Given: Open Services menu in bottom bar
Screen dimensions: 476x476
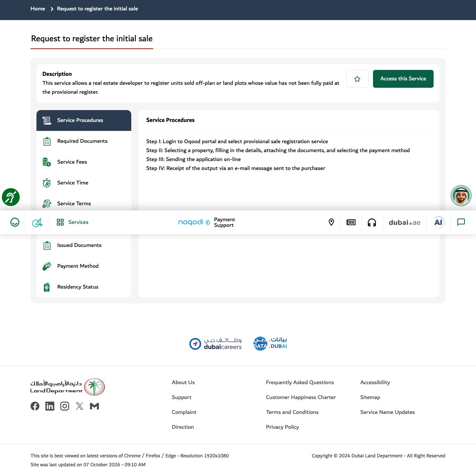Looking at the screenshot, I should (73, 222).
